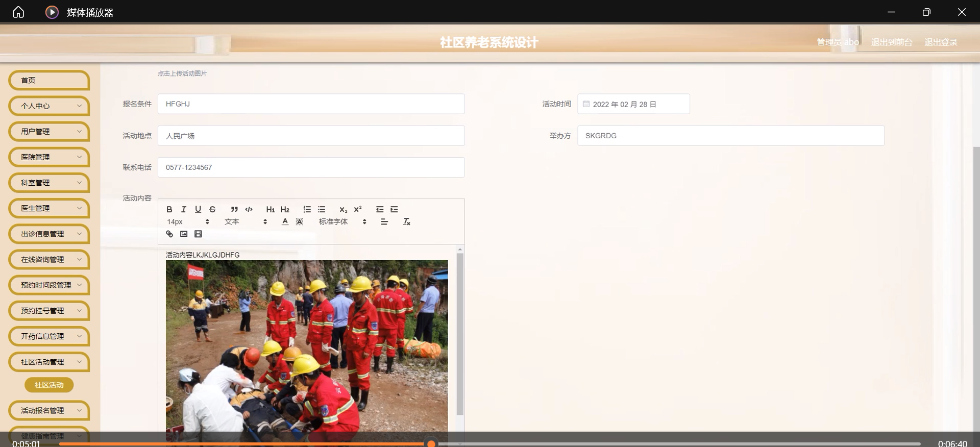The height and width of the screenshot is (447, 980).
Task: Expand the 科室管理 menu
Action: tap(49, 183)
